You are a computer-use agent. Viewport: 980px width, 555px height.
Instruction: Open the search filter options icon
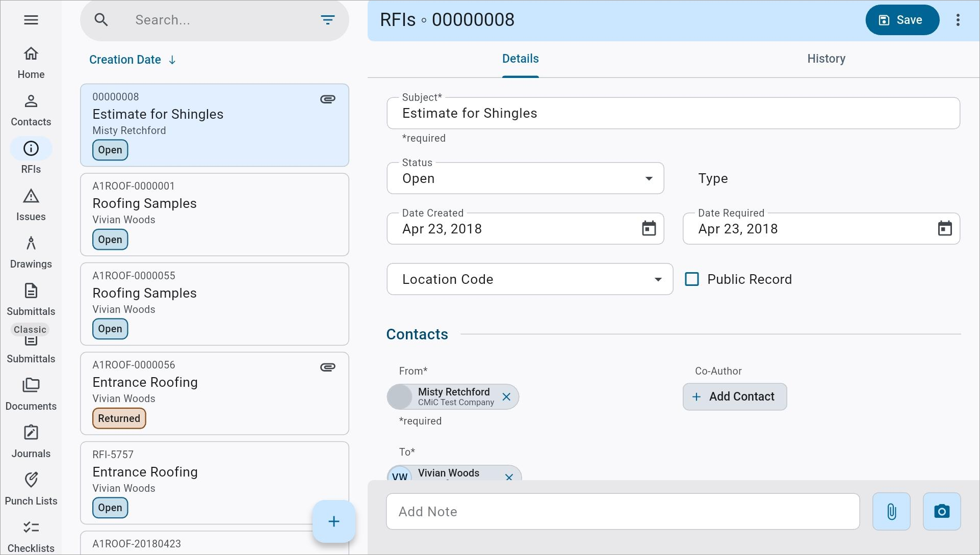coord(327,20)
